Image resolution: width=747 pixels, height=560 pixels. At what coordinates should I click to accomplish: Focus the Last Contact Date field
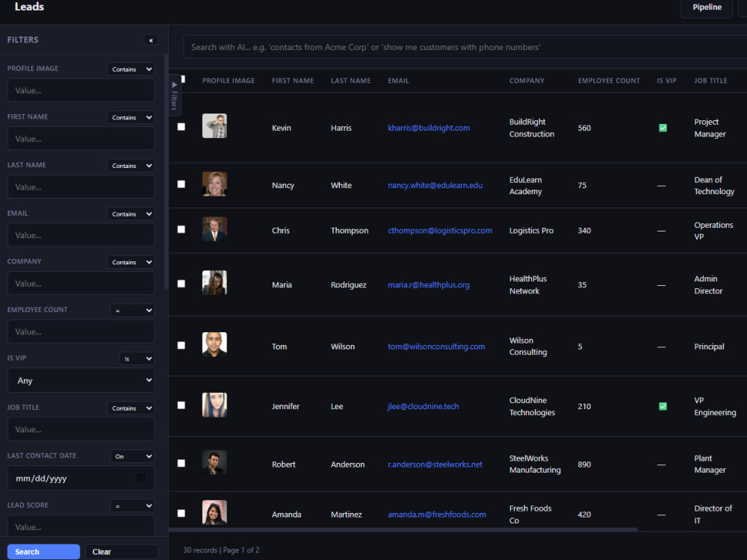click(x=81, y=478)
